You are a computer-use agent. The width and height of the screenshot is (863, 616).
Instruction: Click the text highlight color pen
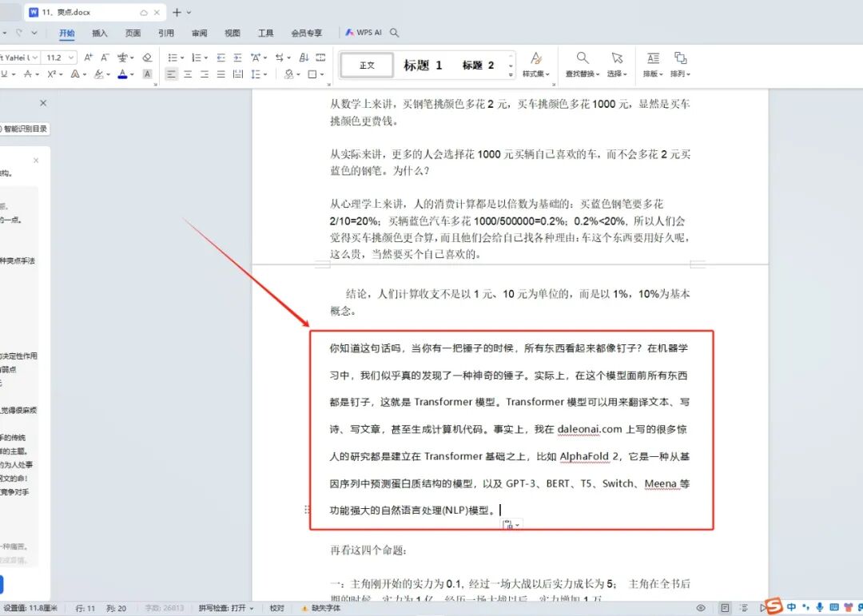click(99, 74)
